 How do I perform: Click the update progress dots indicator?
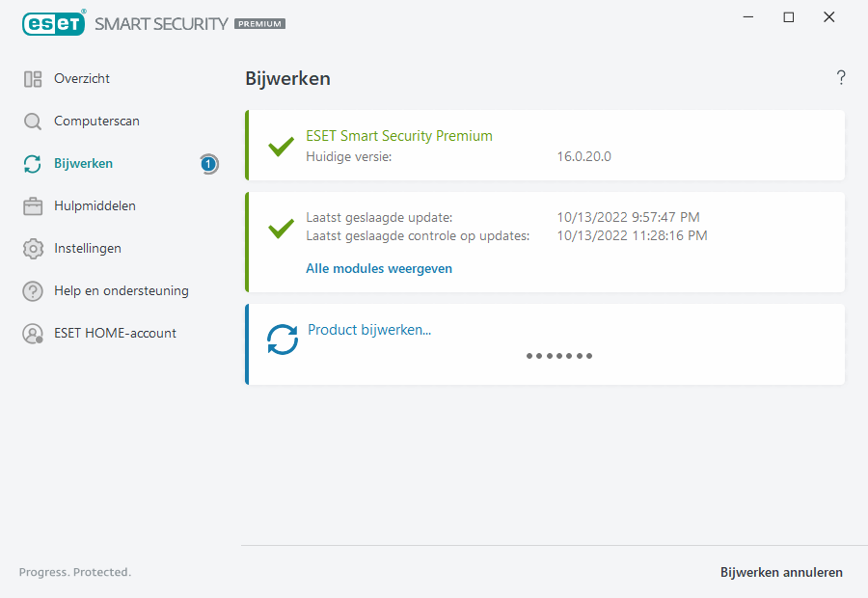[x=559, y=356]
